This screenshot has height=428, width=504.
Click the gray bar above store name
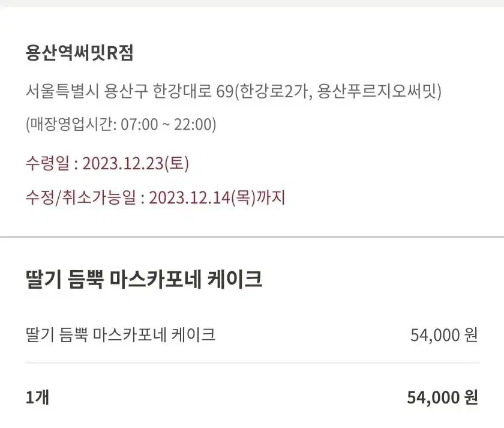coord(252,4)
